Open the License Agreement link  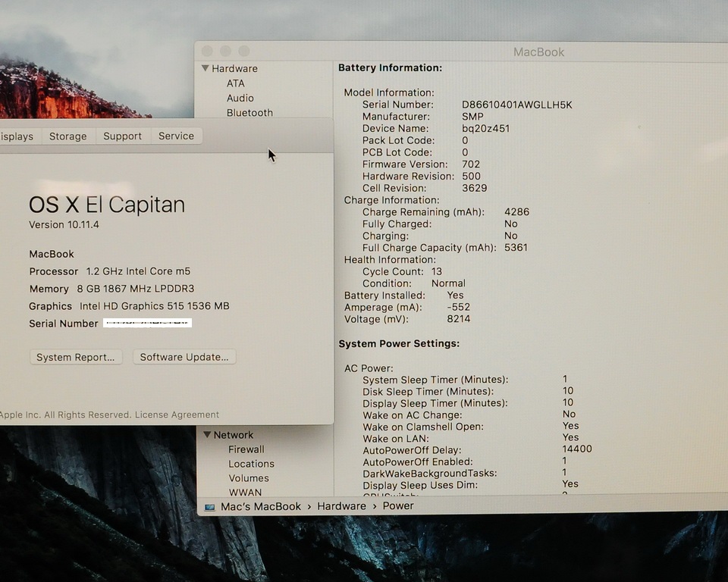coord(177,415)
